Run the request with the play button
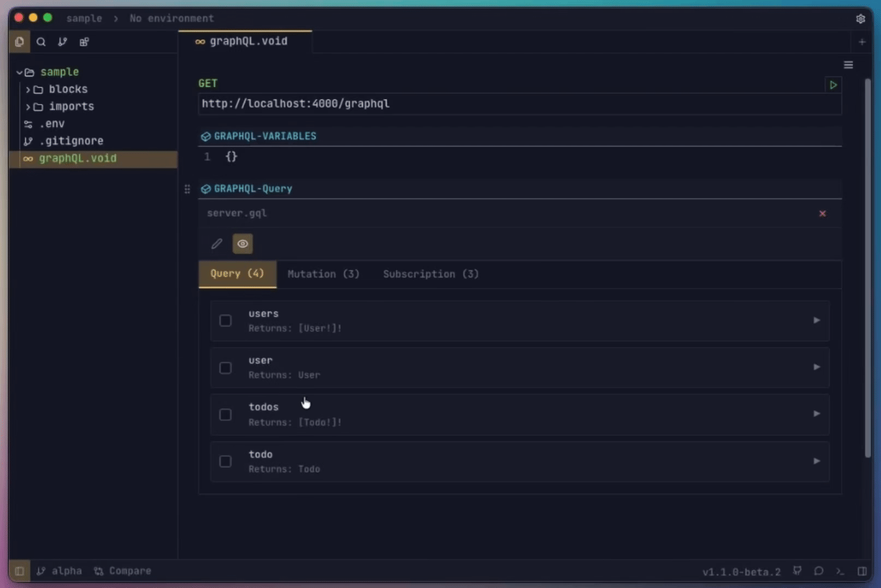881x588 pixels. pos(833,85)
